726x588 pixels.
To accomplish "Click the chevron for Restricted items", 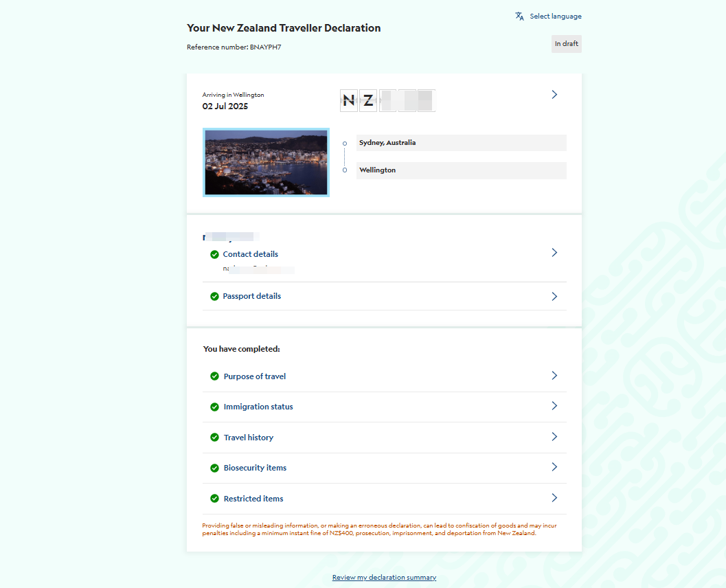I will pyautogui.click(x=554, y=498).
